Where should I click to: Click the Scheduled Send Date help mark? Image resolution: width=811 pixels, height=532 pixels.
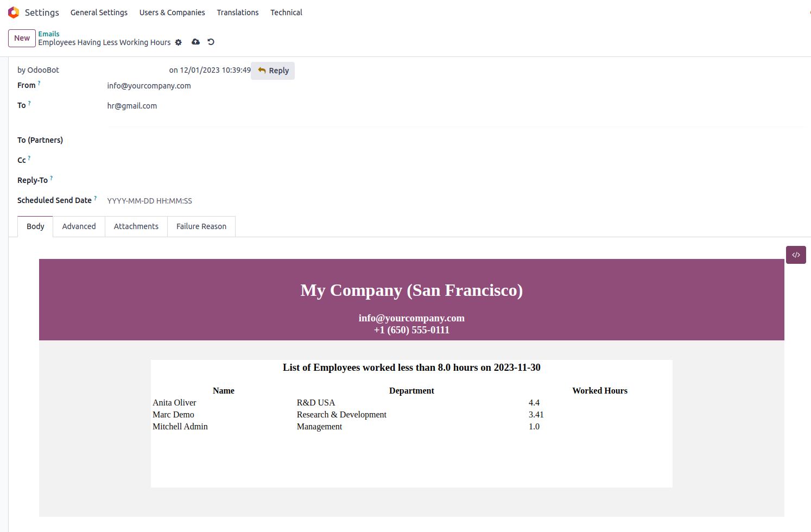click(96, 198)
